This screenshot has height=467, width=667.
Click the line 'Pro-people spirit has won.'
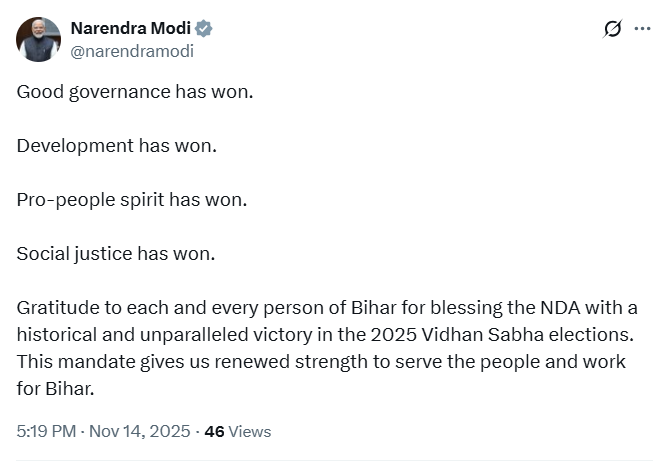[x=131, y=199]
